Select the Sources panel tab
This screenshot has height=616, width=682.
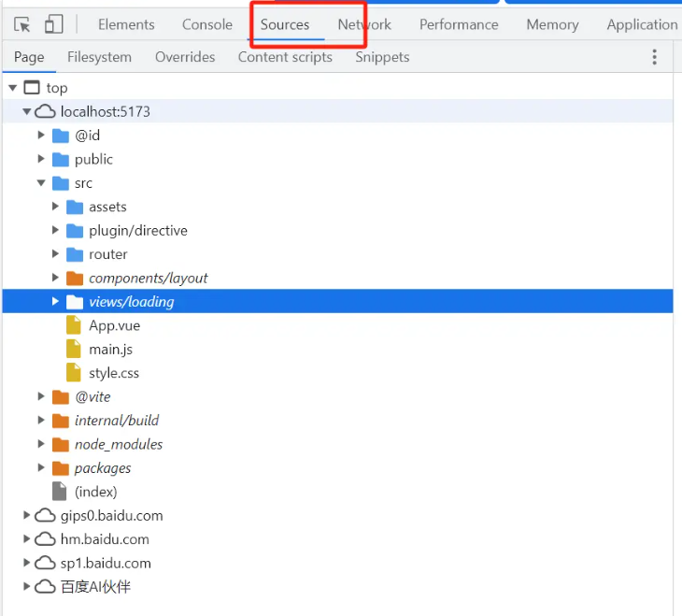click(x=285, y=24)
